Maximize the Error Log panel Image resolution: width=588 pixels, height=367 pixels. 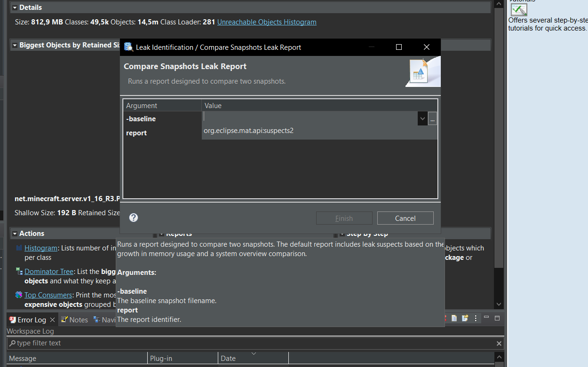(x=497, y=318)
